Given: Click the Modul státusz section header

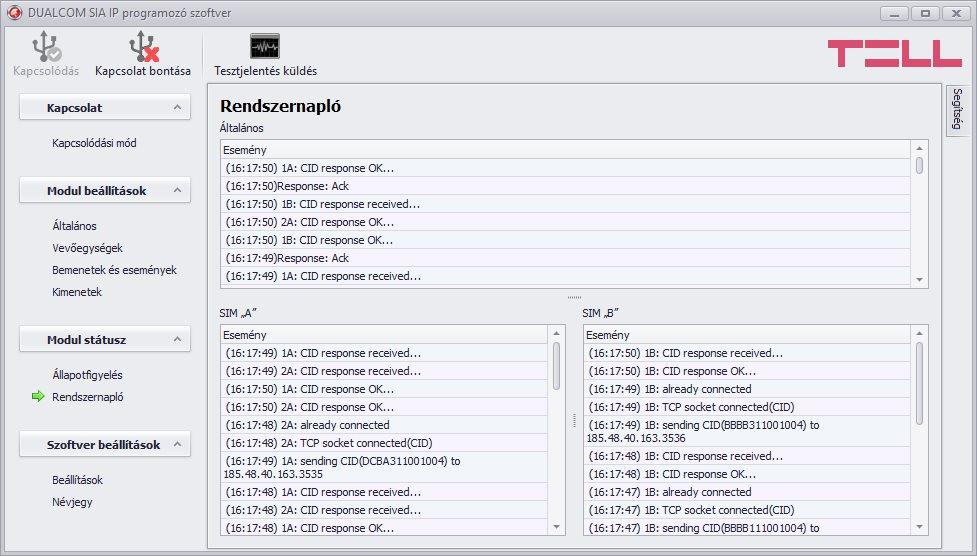Looking at the screenshot, I should tap(105, 339).
